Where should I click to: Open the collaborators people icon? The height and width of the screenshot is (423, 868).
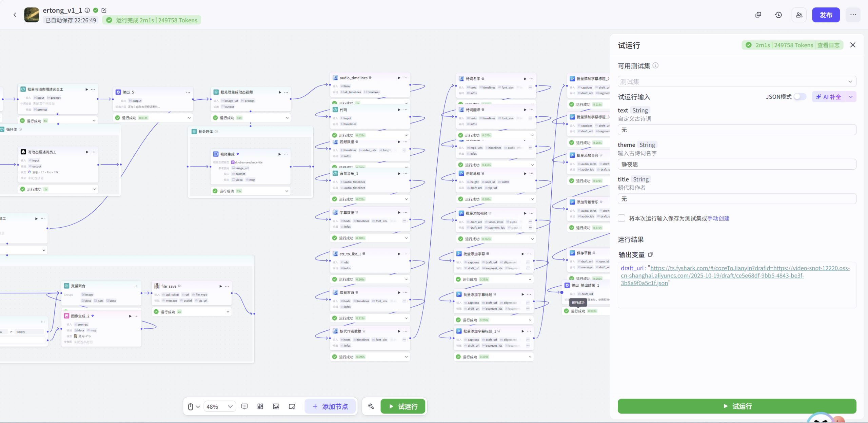coord(799,15)
